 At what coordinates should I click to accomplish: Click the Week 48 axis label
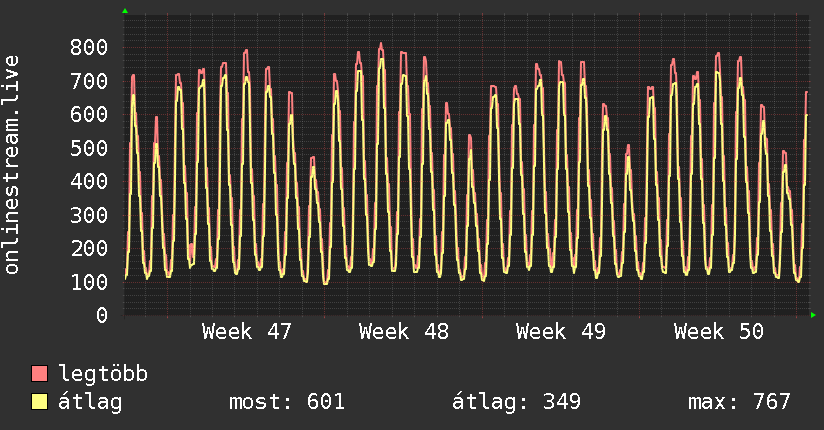pos(404,332)
